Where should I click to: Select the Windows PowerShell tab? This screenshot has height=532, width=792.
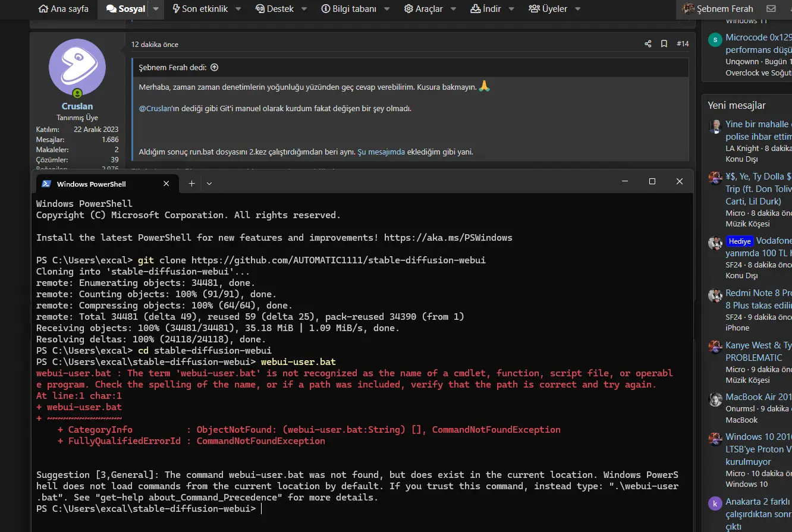pos(106,184)
